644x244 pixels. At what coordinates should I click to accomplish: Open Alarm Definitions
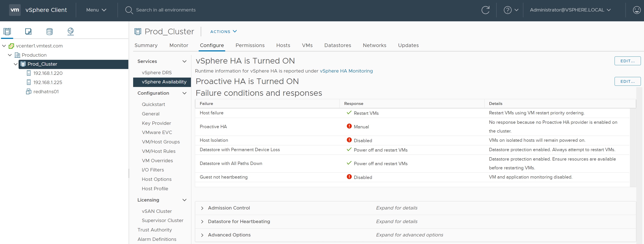click(x=157, y=239)
